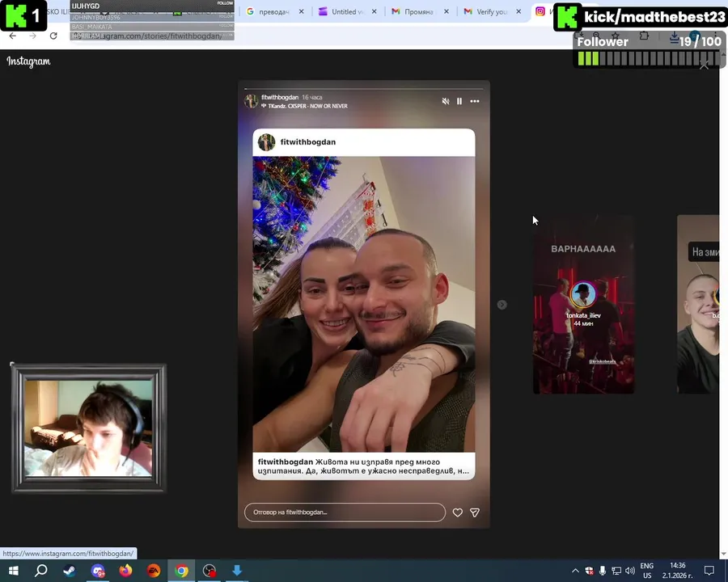Open the Windows notification center
This screenshot has height=582, width=728.
pos(709,571)
